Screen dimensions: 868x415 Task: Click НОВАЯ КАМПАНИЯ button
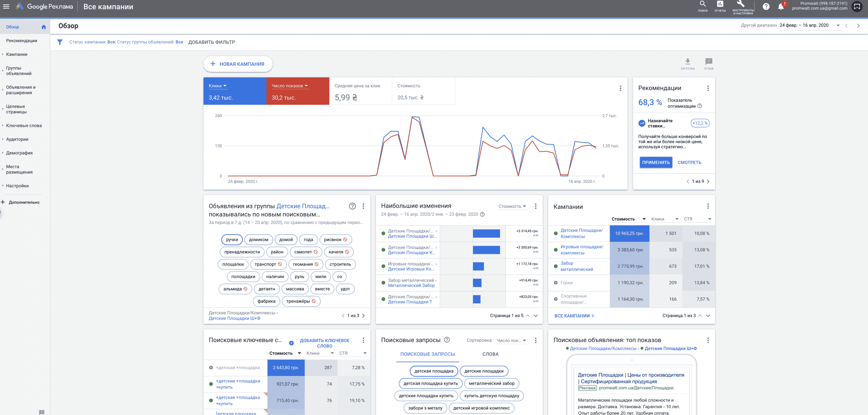[x=238, y=64]
